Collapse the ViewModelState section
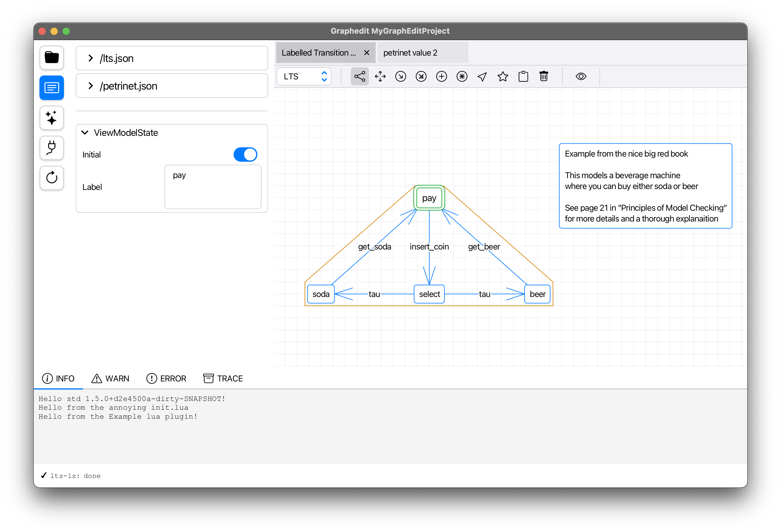The image size is (781, 532). point(85,133)
